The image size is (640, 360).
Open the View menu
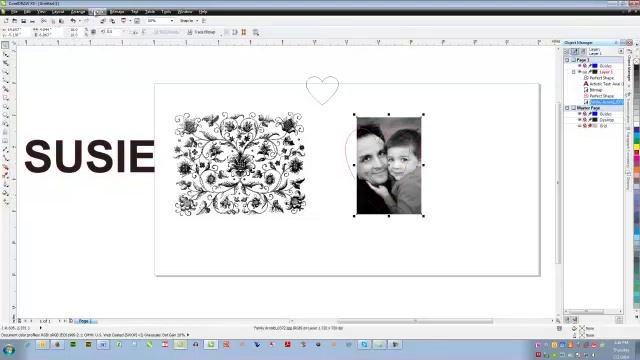pos(41,12)
